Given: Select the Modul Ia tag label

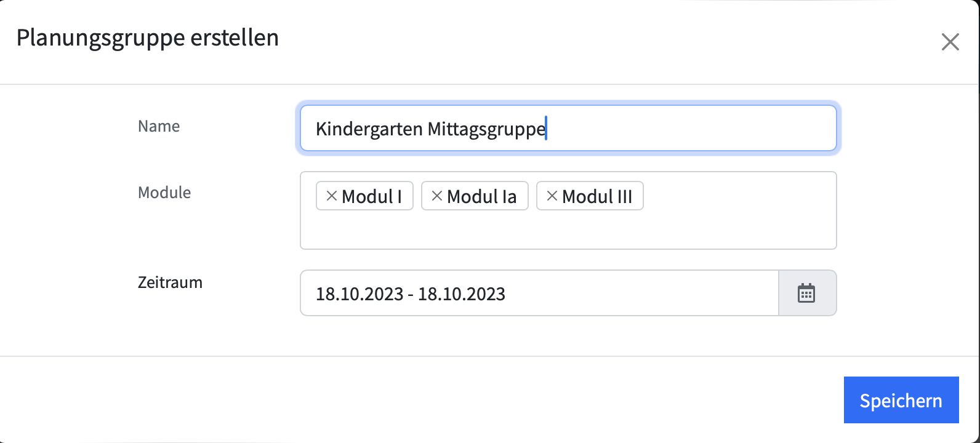Looking at the screenshot, I should click(482, 196).
